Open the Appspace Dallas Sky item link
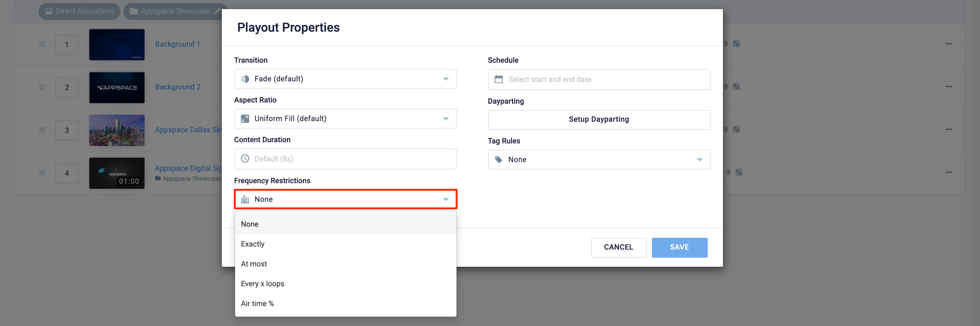980x326 pixels. coord(188,130)
